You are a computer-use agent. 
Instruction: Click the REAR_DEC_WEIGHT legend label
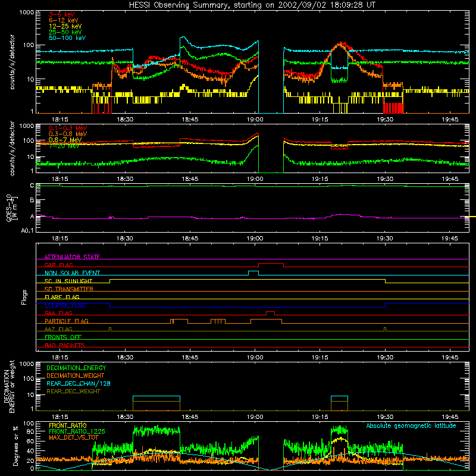click(73, 392)
